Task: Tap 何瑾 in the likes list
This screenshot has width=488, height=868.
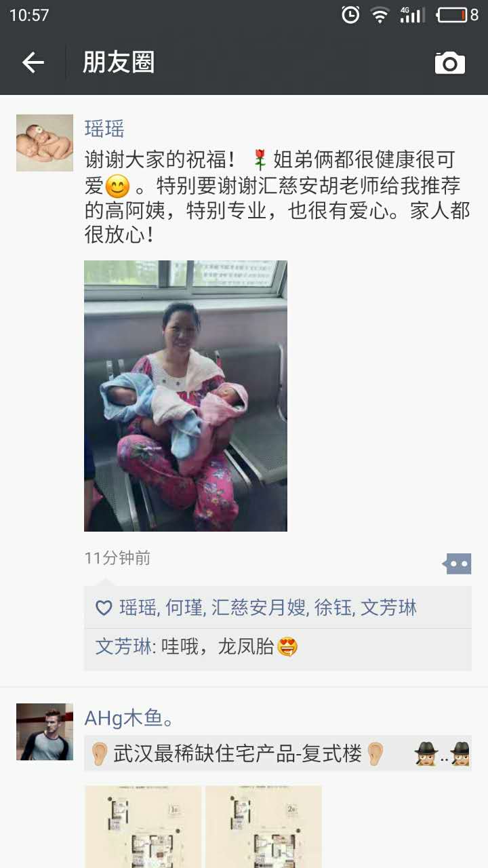Action: (x=184, y=608)
